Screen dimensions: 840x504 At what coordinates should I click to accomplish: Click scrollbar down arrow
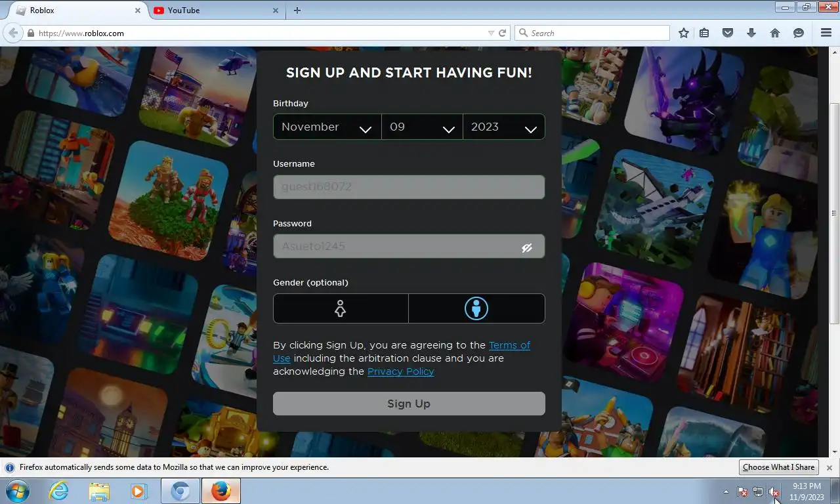point(835,452)
